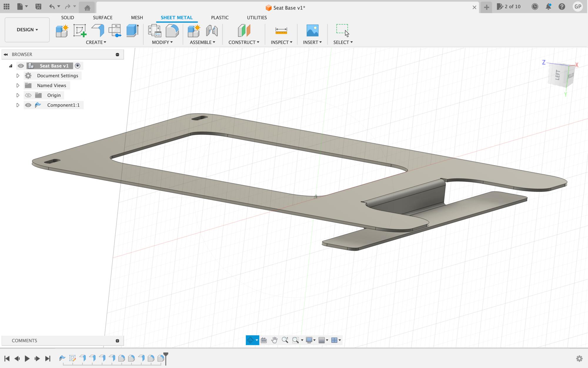Expand Document Settings node
The image size is (588, 368).
(x=18, y=76)
